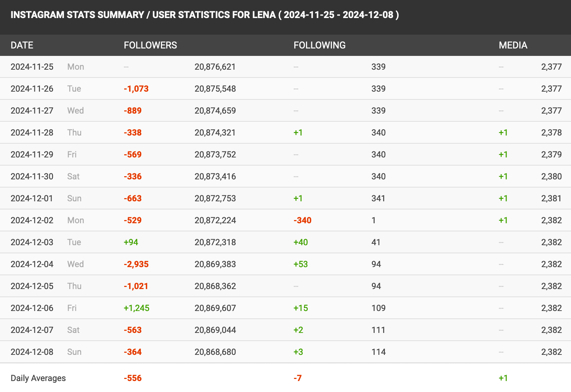571x392 pixels.
Task: Click following change +2
Action: 298,330
